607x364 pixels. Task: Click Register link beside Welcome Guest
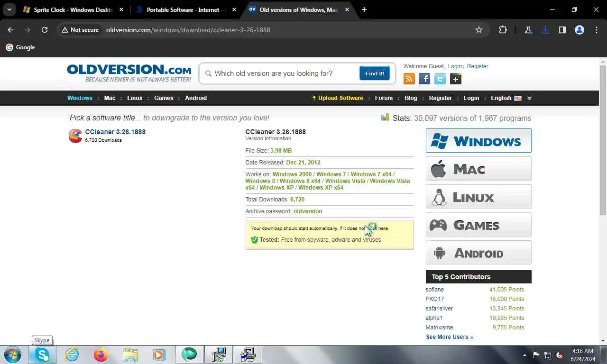[x=478, y=66]
